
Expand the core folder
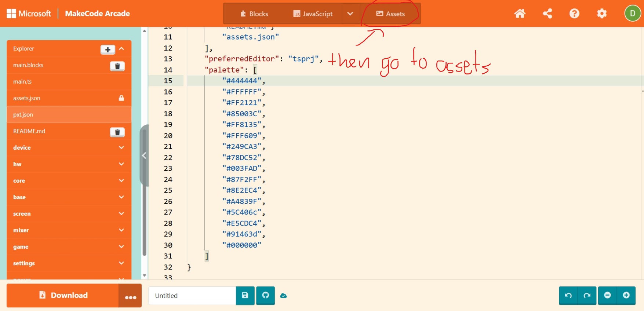[x=121, y=180]
